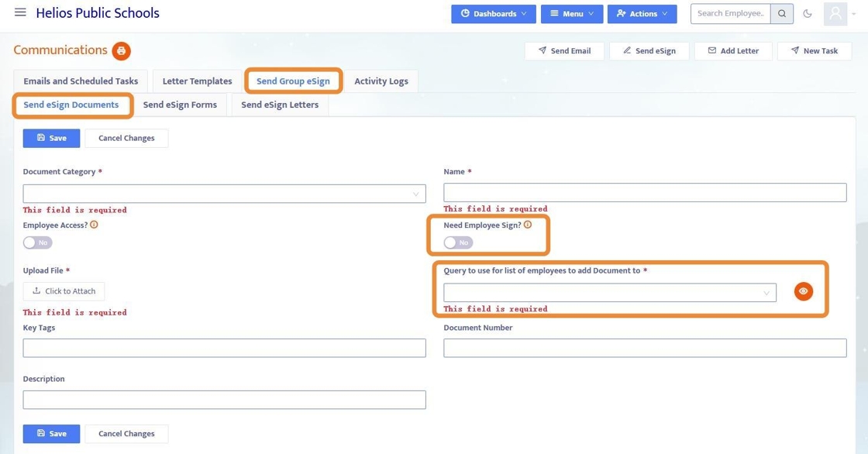Open the hamburger navigation menu
Viewport: 868px width, 454px height.
click(x=20, y=12)
